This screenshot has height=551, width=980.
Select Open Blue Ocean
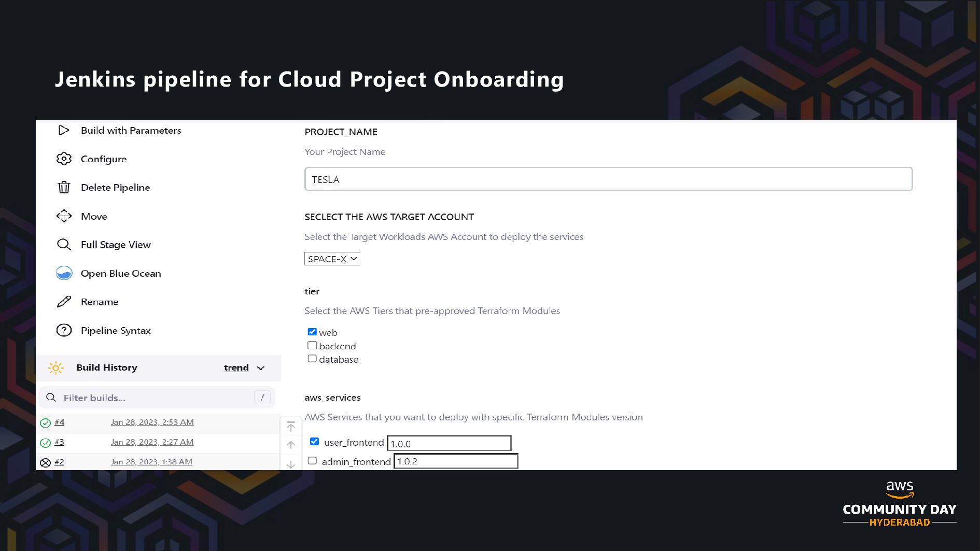(x=121, y=273)
